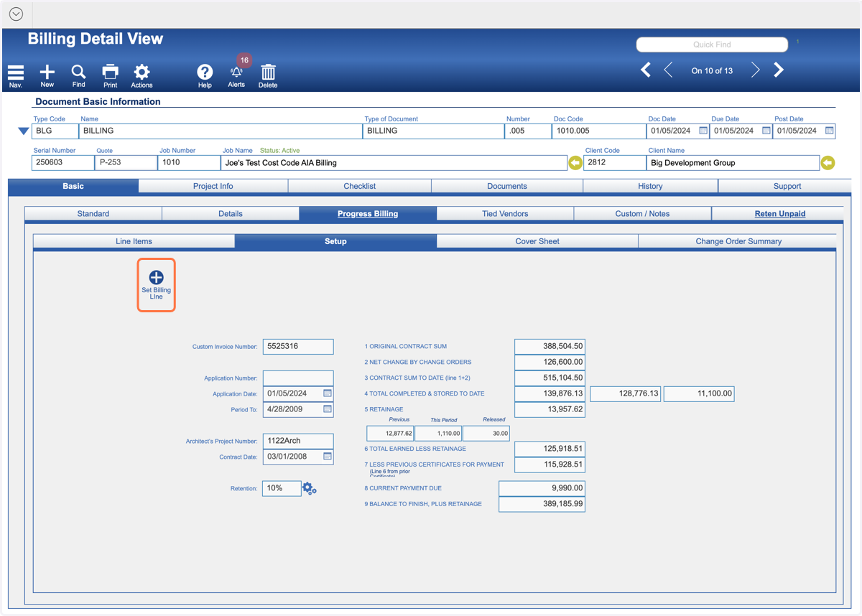Switch to the Details sub-tab

(x=231, y=213)
